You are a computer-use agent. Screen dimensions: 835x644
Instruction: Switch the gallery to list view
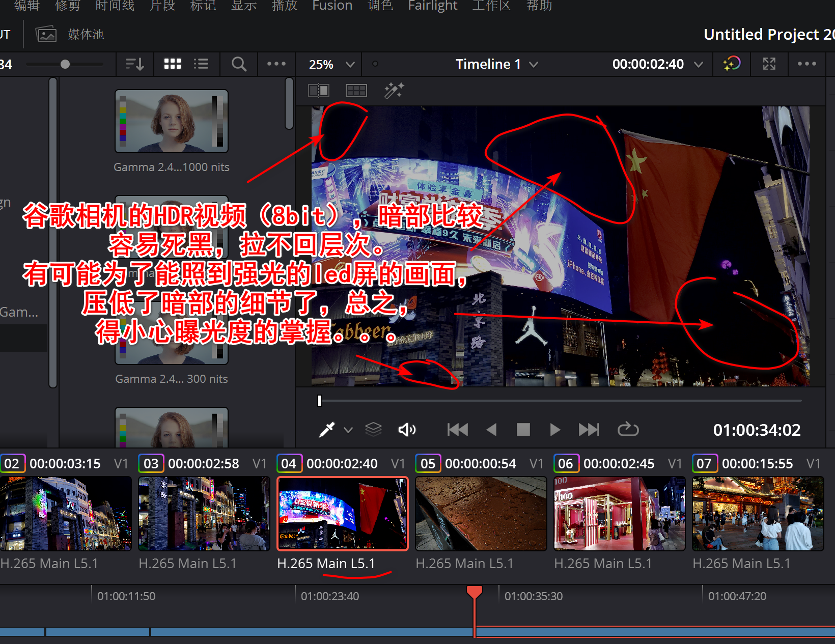click(201, 64)
